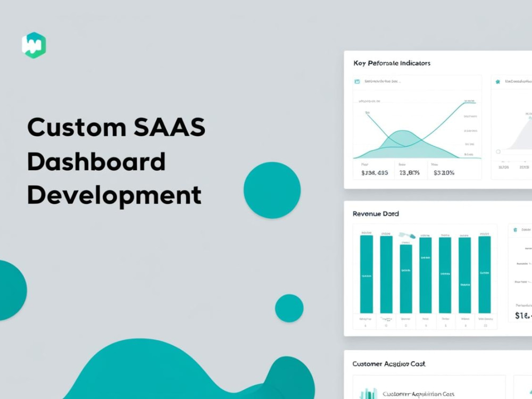
Task: Click the "Customer Acɑdioɒ Cost" panel title
Action: [389, 364]
